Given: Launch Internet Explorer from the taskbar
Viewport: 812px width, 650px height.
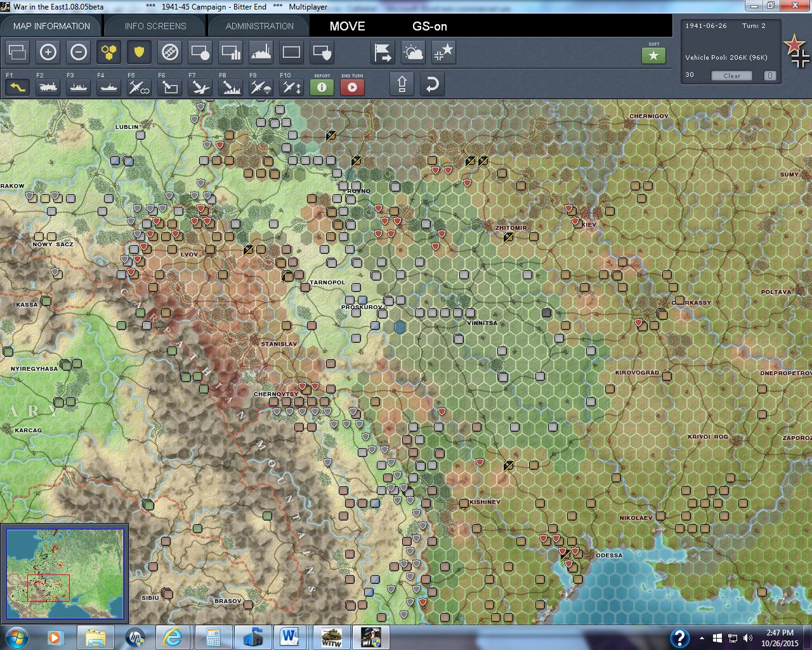Looking at the screenshot, I should (x=172, y=637).
